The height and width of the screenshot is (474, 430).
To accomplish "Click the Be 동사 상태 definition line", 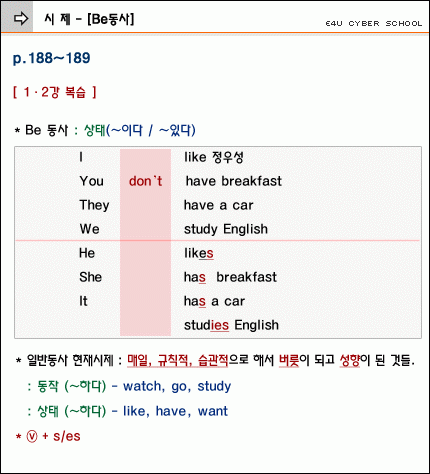I will pos(105,130).
